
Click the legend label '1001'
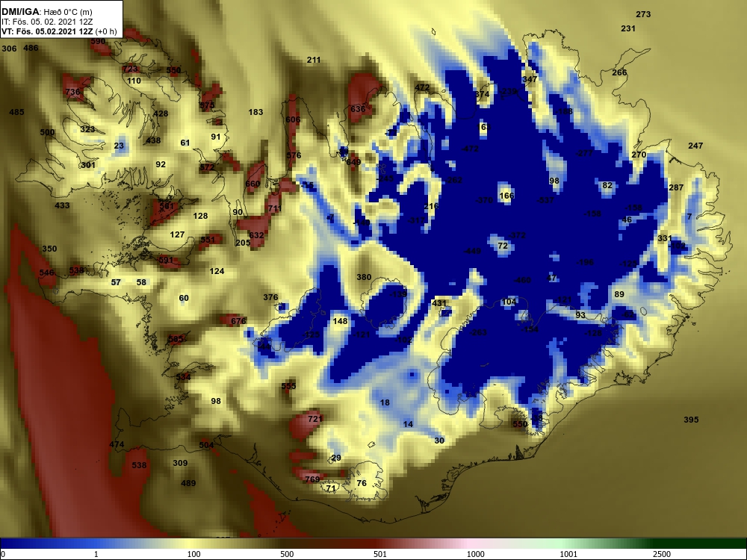point(568,554)
